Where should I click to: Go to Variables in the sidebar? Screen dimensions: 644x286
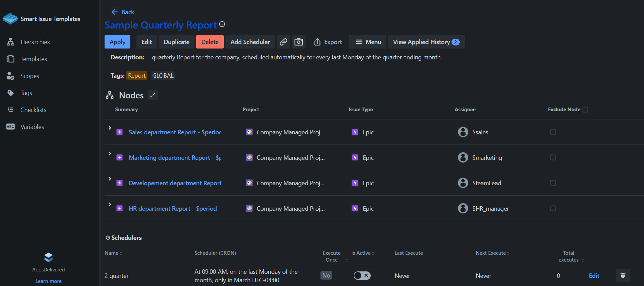click(x=32, y=127)
